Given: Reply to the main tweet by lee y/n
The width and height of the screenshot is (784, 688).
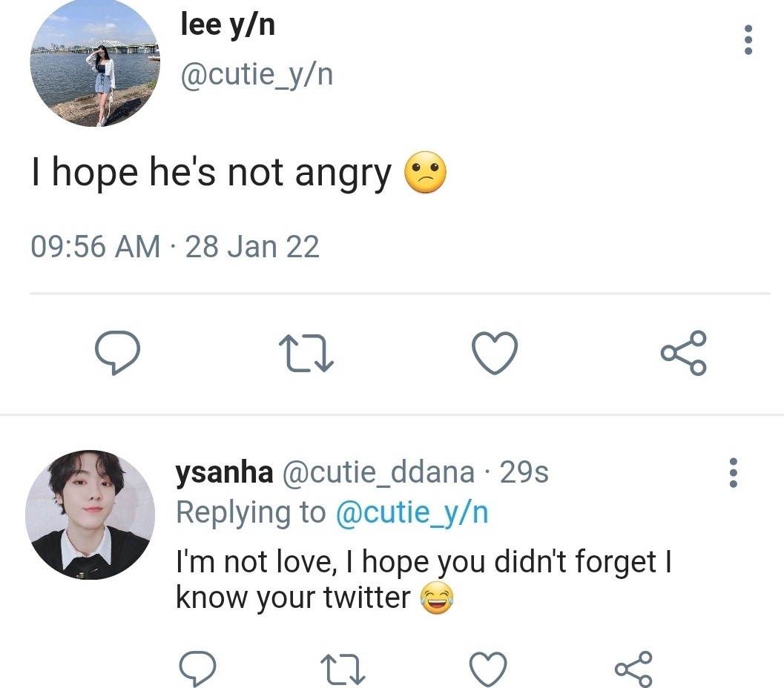Looking at the screenshot, I should pyautogui.click(x=117, y=354).
